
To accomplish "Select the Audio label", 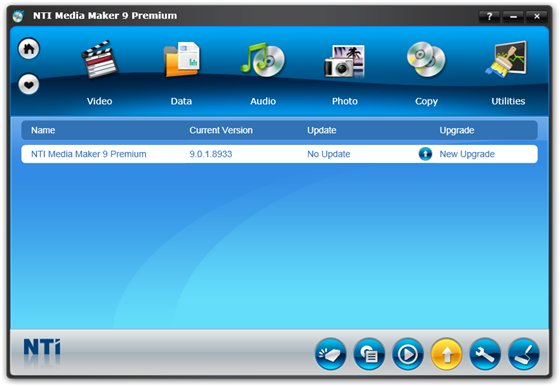I will pos(263,101).
